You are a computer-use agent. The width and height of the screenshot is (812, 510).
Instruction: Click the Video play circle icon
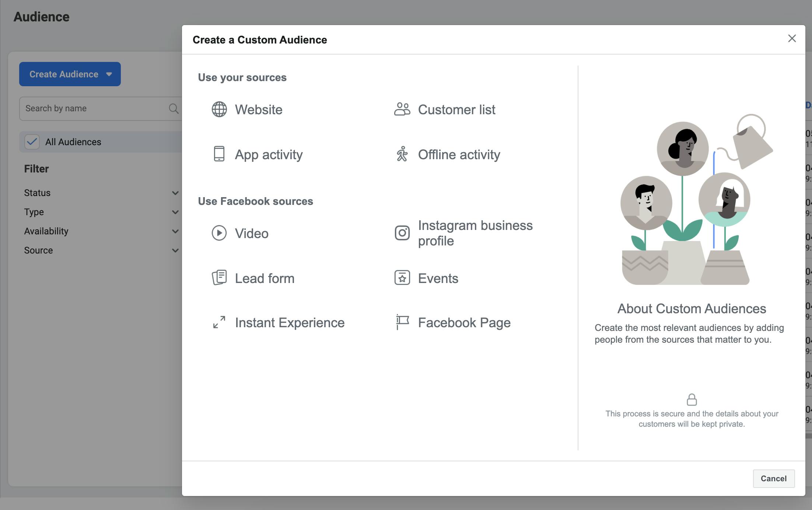coord(219,233)
